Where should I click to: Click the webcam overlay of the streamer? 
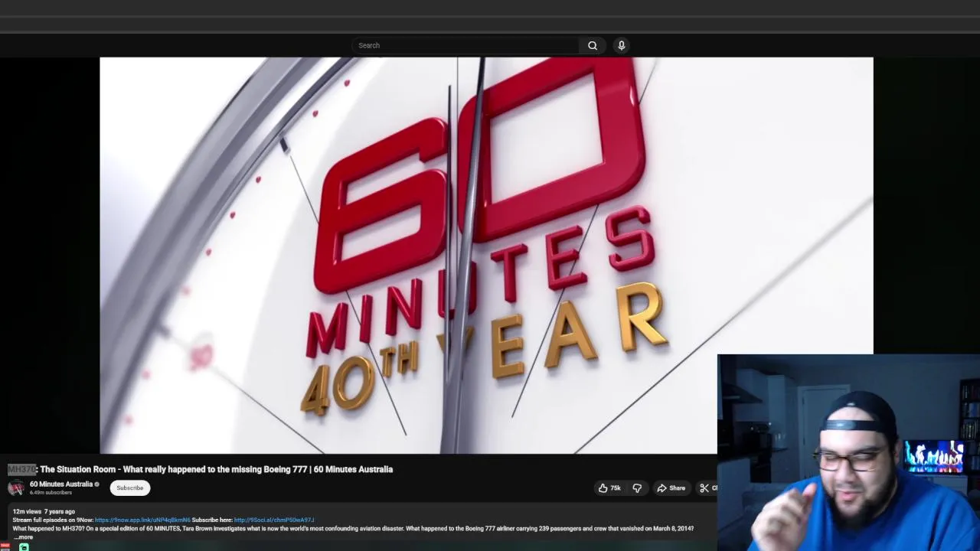tap(848, 452)
